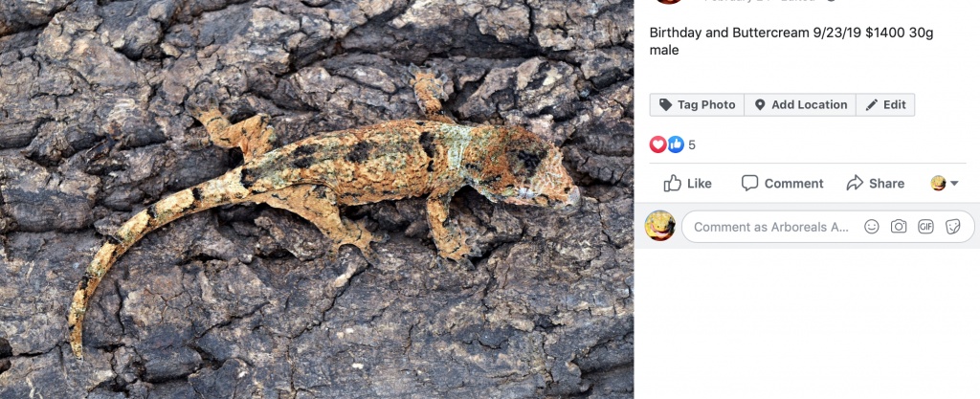The image size is (980, 399).
Task: Edit the photo post
Action: click(885, 105)
